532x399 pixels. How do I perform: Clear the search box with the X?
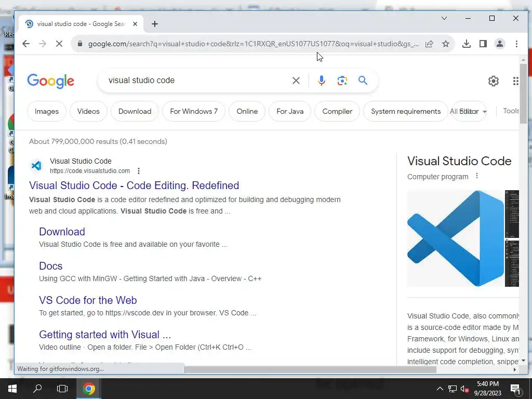(296, 81)
